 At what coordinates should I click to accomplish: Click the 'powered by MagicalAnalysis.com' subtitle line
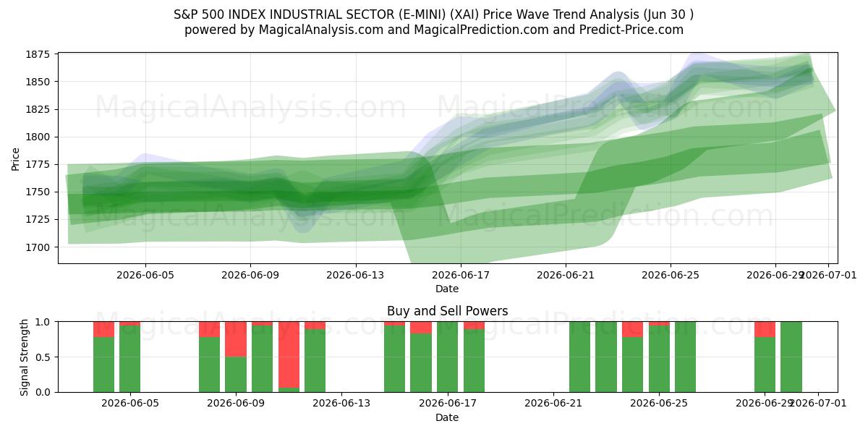(434, 30)
